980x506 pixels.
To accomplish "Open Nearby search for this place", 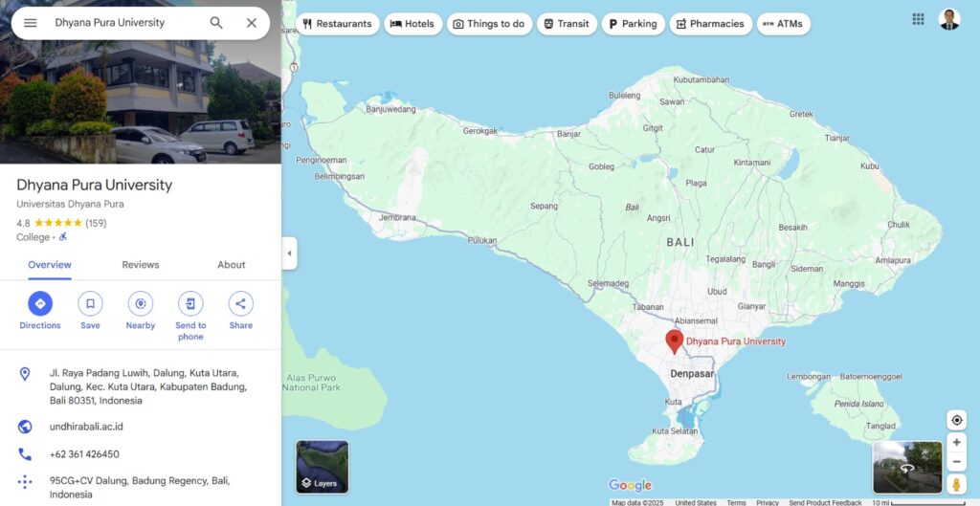I will (141, 304).
